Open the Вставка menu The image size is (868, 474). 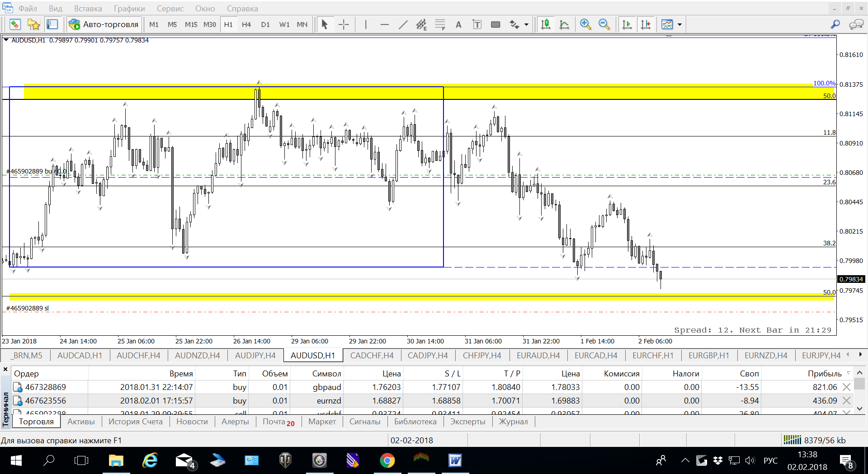click(88, 9)
